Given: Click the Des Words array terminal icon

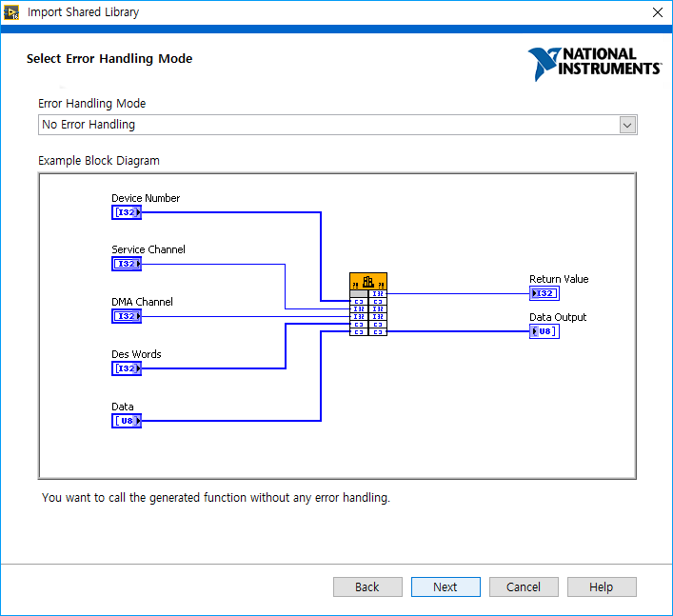Looking at the screenshot, I should (x=126, y=368).
